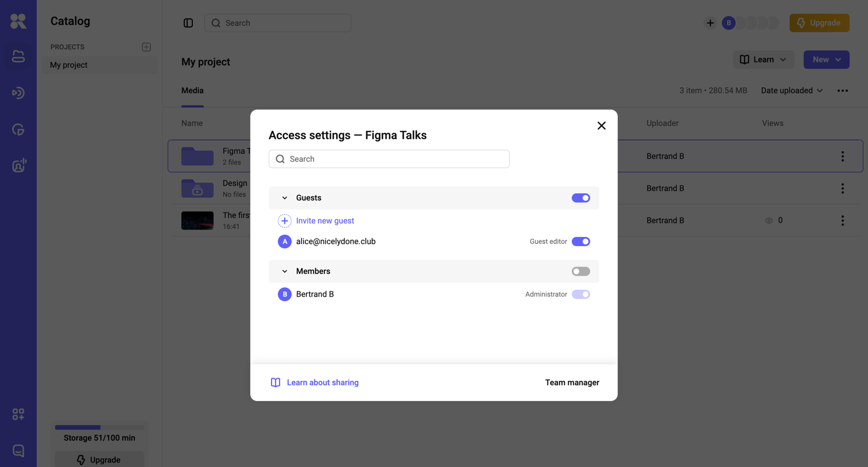This screenshot has width=868, height=467.
Task: Open Team manager
Action: [572, 383]
